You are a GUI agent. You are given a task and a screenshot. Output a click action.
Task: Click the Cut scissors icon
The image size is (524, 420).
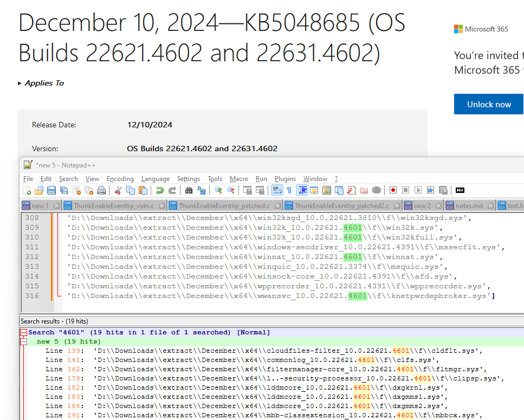(118, 190)
